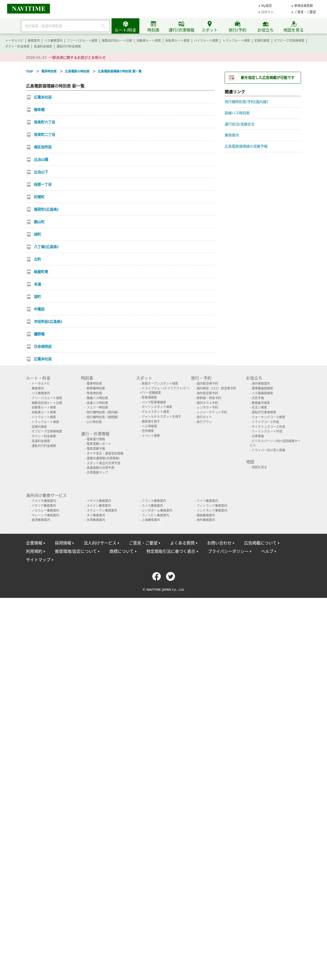Screen dimensions: 327x980
Task: Click train icon beside 比治山下
Action: point(29,172)
